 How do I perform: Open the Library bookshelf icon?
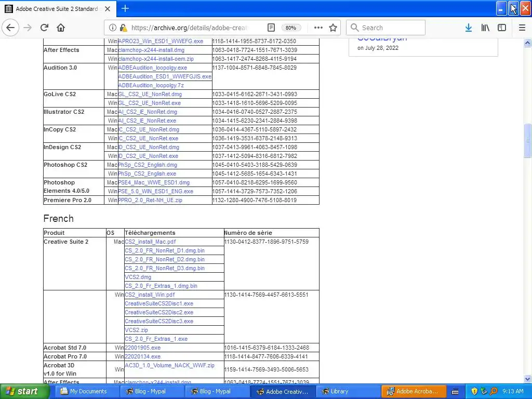point(485,28)
